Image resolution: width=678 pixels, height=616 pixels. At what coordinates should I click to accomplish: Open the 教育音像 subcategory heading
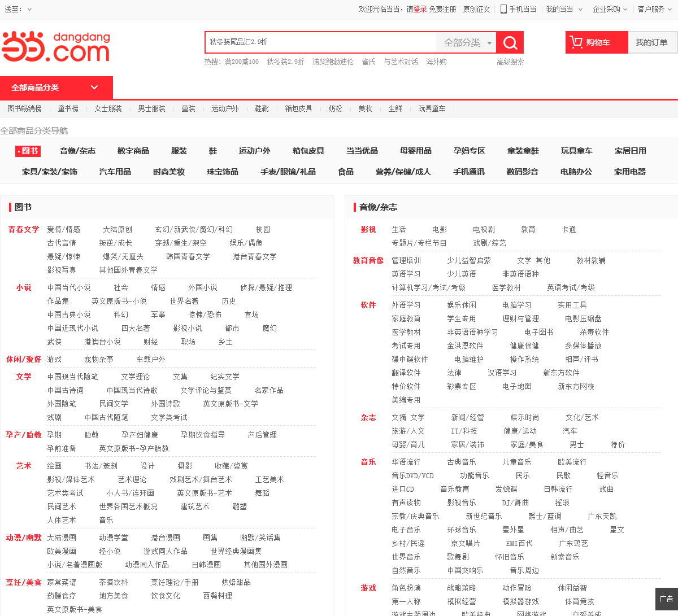368,260
